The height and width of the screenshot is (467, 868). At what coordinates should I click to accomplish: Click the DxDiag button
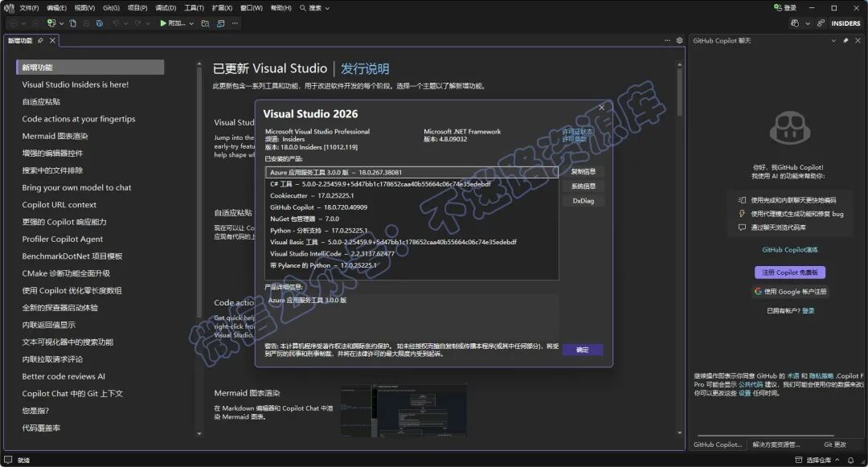[x=583, y=201]
